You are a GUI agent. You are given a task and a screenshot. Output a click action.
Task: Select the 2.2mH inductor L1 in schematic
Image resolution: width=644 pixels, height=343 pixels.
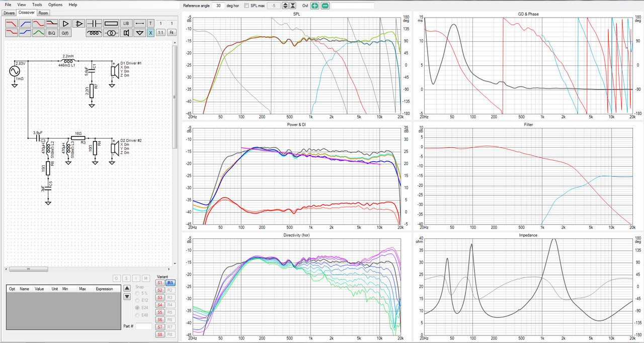[x=67, y=60]
